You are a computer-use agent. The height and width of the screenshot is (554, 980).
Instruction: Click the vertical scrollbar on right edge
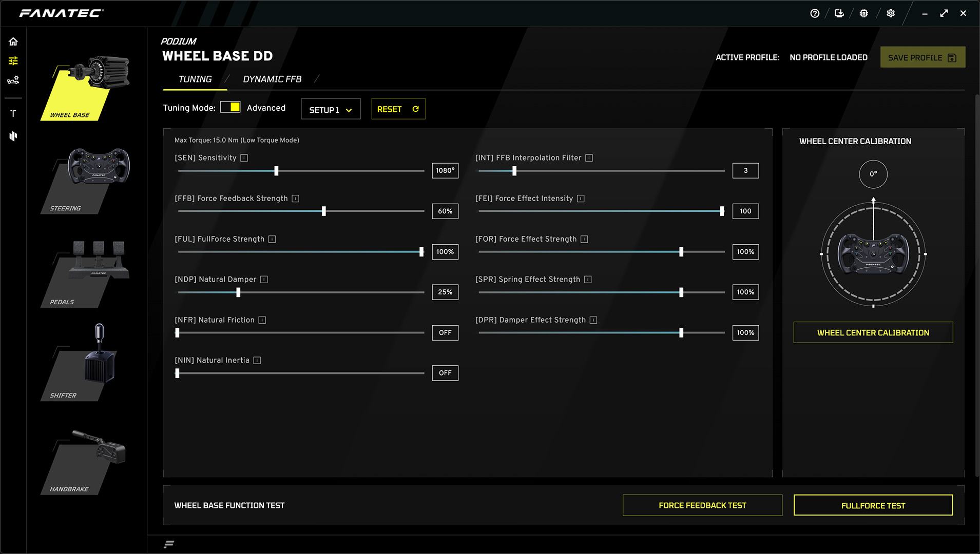(977, 285)
